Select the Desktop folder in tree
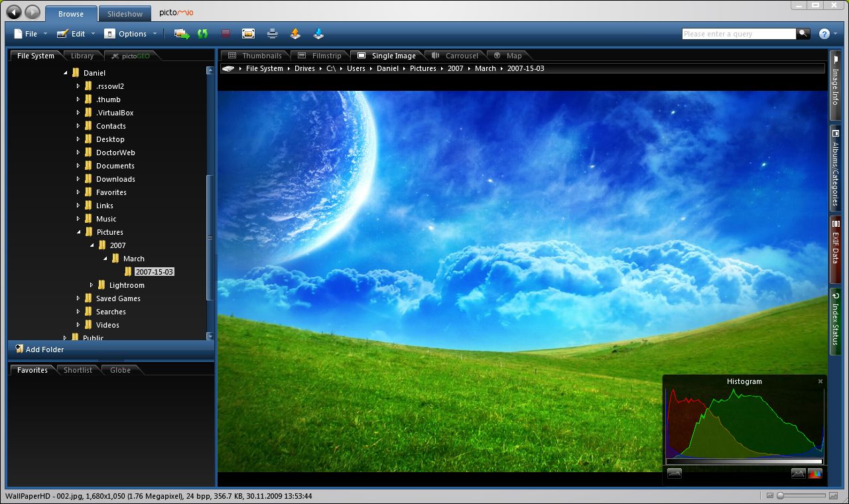This screenshot has height=504, width=849. pos(110,139)
